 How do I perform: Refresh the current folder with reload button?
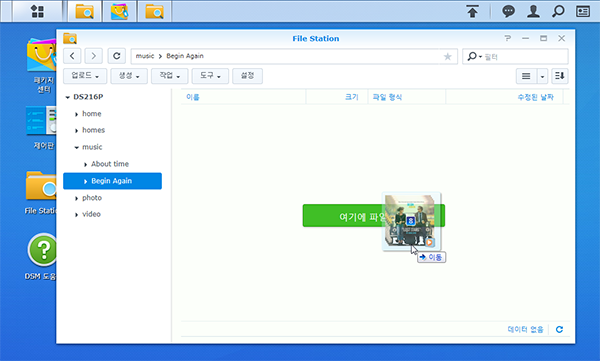117,56
